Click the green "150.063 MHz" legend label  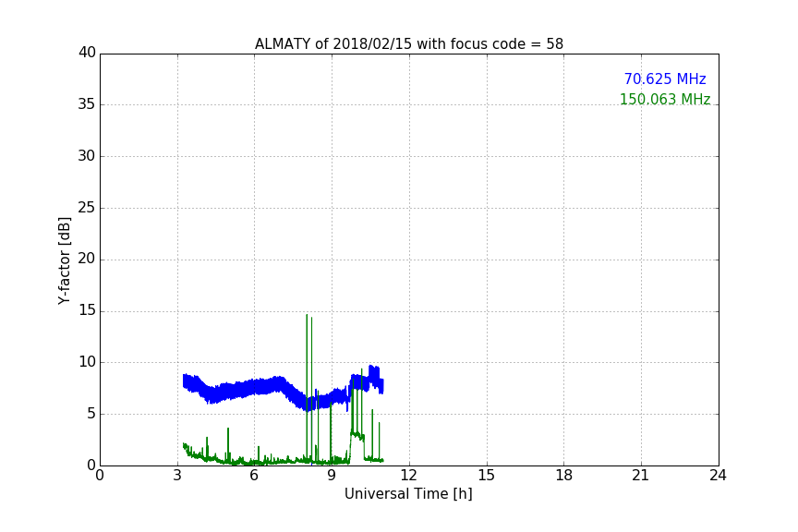tap(665, 99)
